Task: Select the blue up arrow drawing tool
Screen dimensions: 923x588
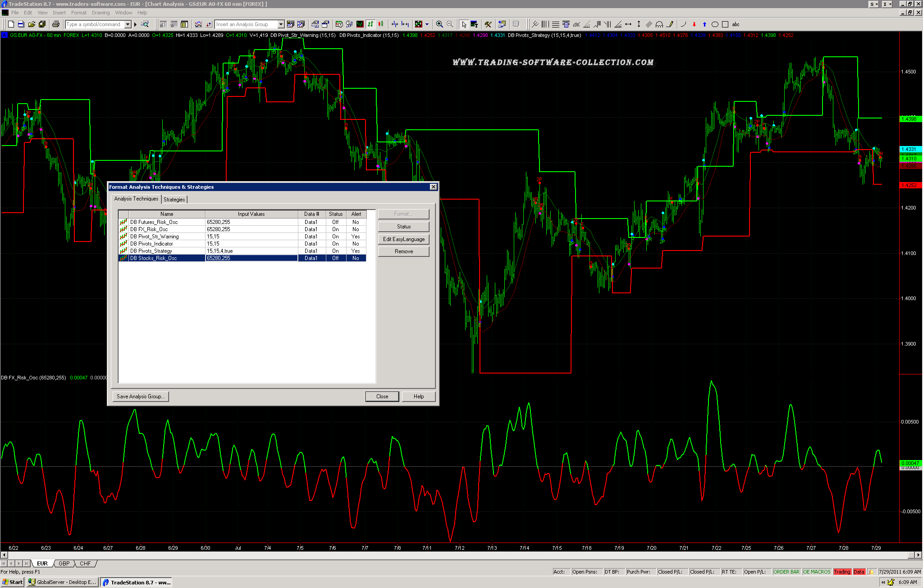Action: coord(704,24)
